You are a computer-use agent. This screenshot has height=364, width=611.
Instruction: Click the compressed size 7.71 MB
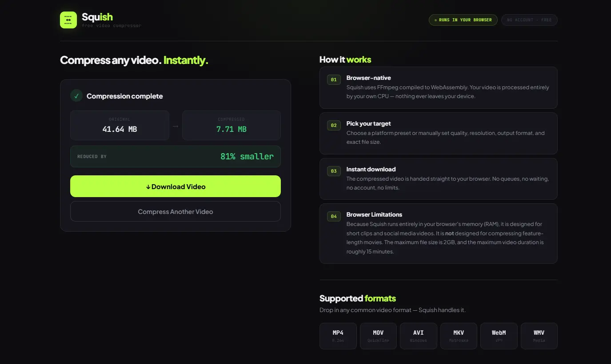click(232, 129)
